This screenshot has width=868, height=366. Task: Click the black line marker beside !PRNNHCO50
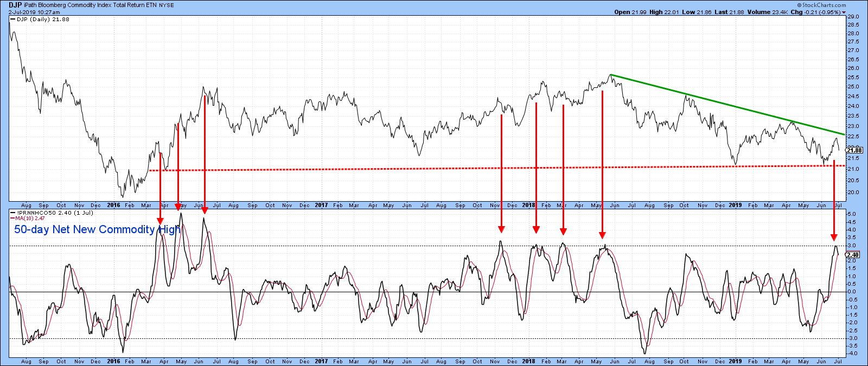12,213
